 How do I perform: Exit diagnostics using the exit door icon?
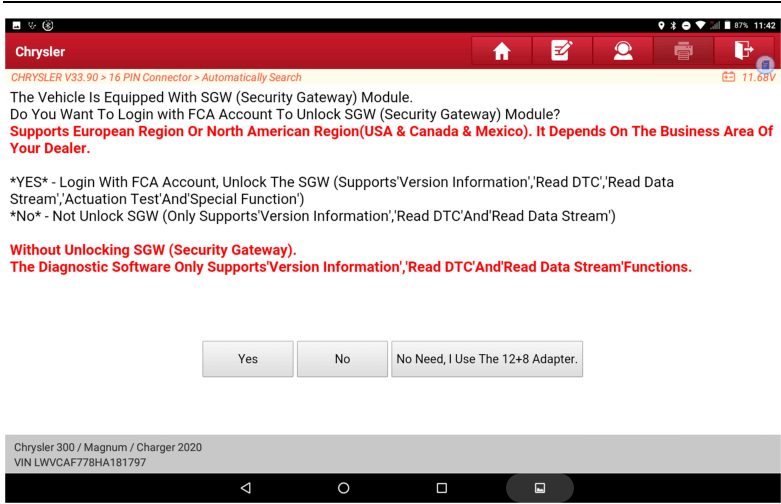coord(743,51)
